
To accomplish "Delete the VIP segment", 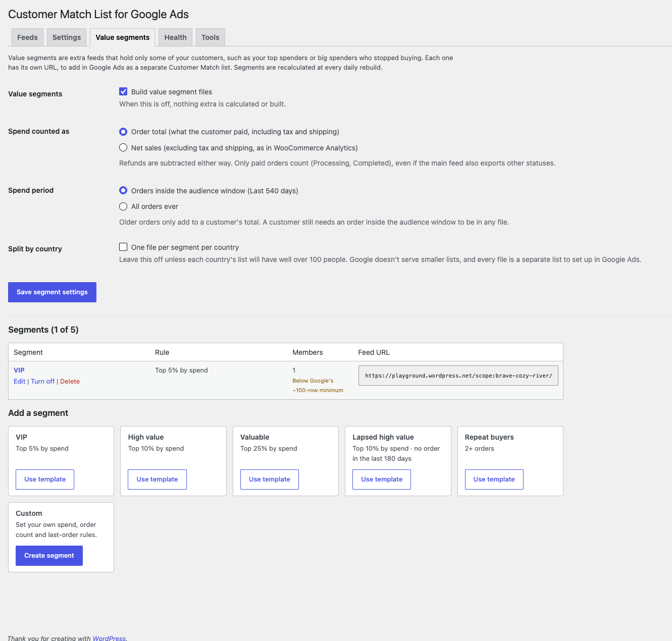I will click(x=70, y=382).
